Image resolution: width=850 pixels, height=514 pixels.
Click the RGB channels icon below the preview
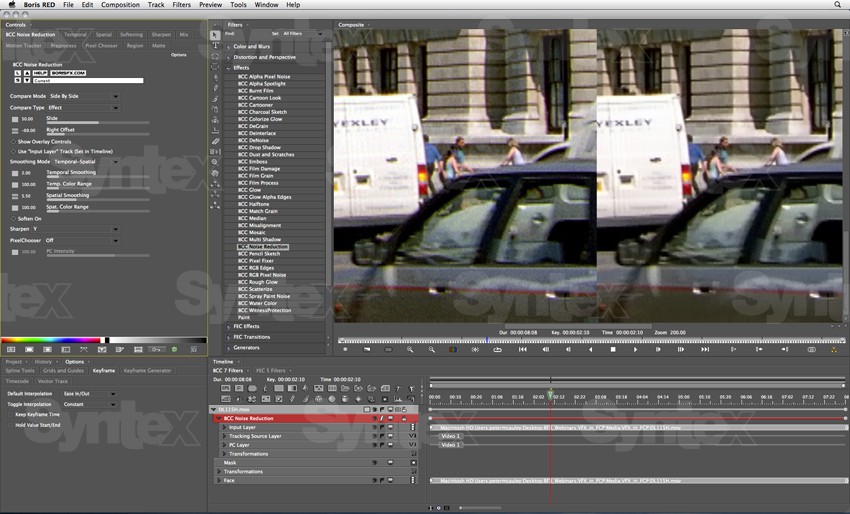tap(454, 350)
